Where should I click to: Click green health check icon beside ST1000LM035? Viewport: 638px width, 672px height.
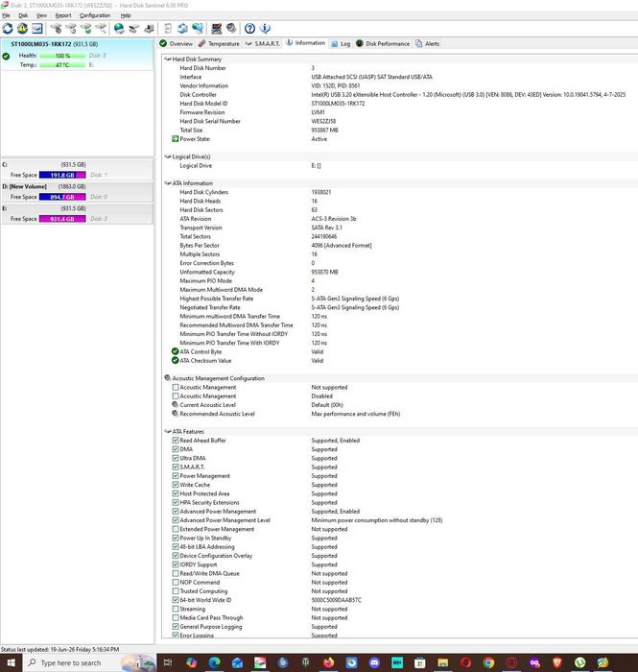pyautogui.click(x=6, y=56)
